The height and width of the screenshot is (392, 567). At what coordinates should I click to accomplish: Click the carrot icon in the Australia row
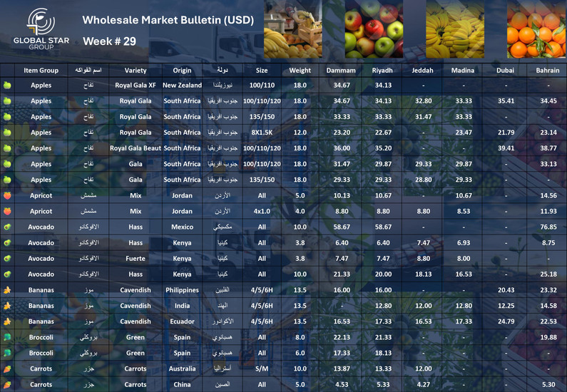[7, 369]
